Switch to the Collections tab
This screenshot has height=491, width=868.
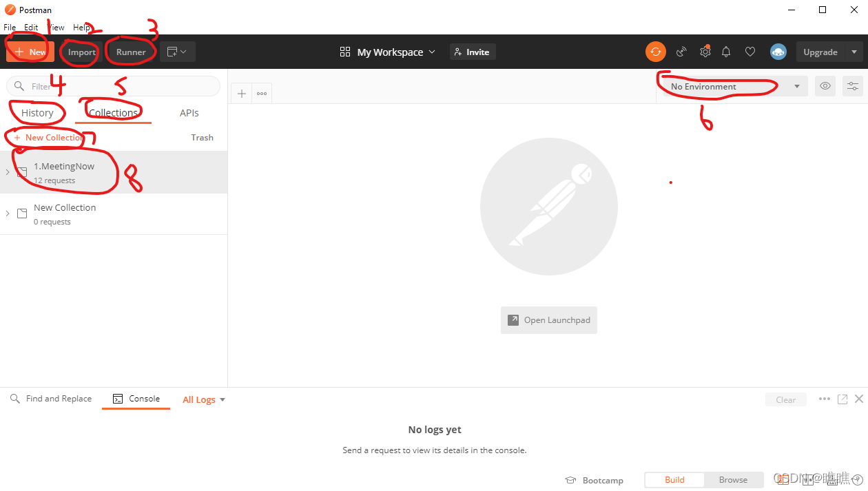point(114,113)
